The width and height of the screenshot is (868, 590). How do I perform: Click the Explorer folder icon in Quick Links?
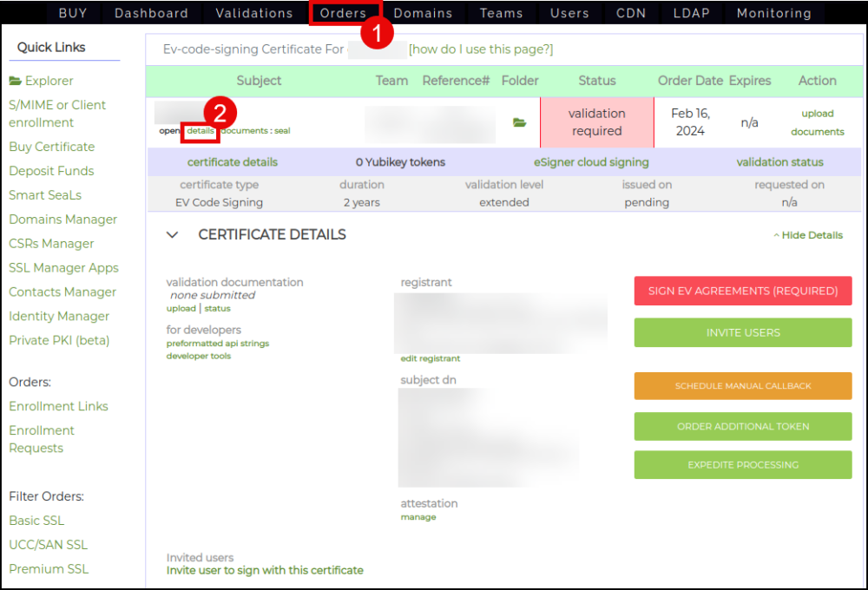(x=16, y=81)
